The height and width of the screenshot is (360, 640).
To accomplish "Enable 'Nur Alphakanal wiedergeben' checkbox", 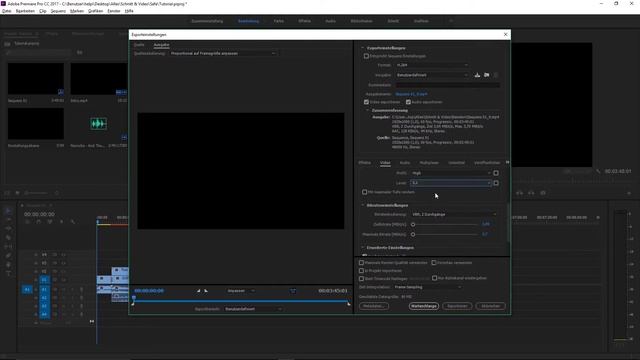I will (x=434, y=278).
